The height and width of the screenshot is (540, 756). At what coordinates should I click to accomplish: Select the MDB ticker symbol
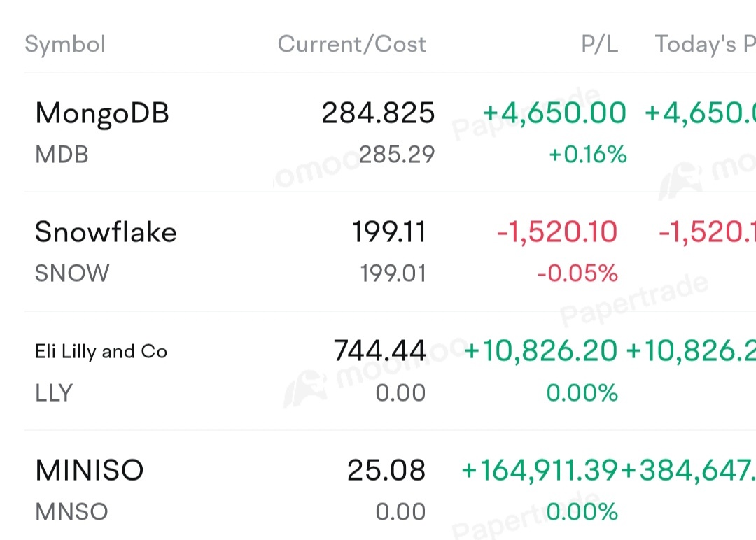(x=62, y=155)
